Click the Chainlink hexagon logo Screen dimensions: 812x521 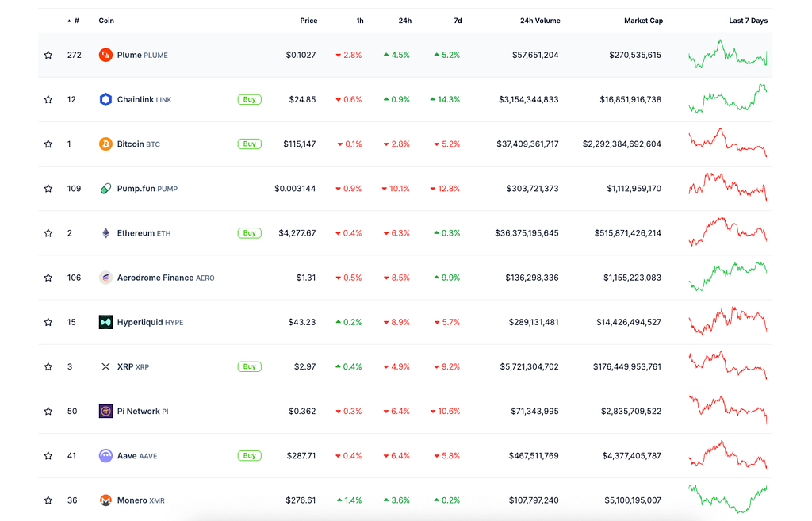pos(105,99)
